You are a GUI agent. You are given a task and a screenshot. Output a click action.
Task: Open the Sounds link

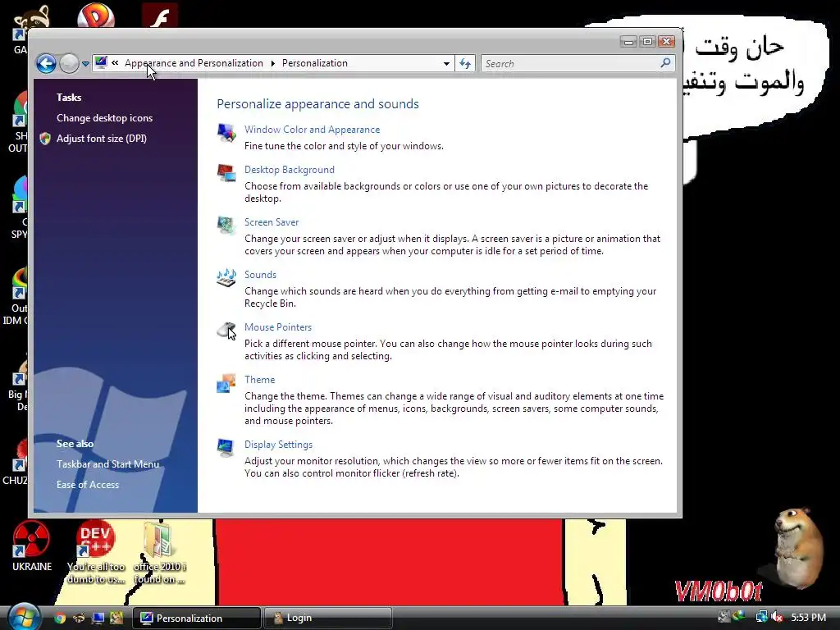point(260,275)
